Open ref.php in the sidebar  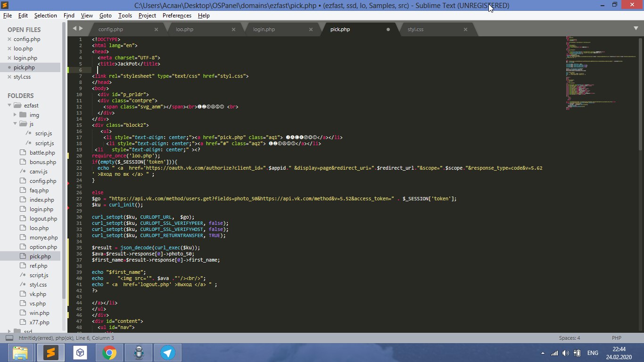(38, 266)
